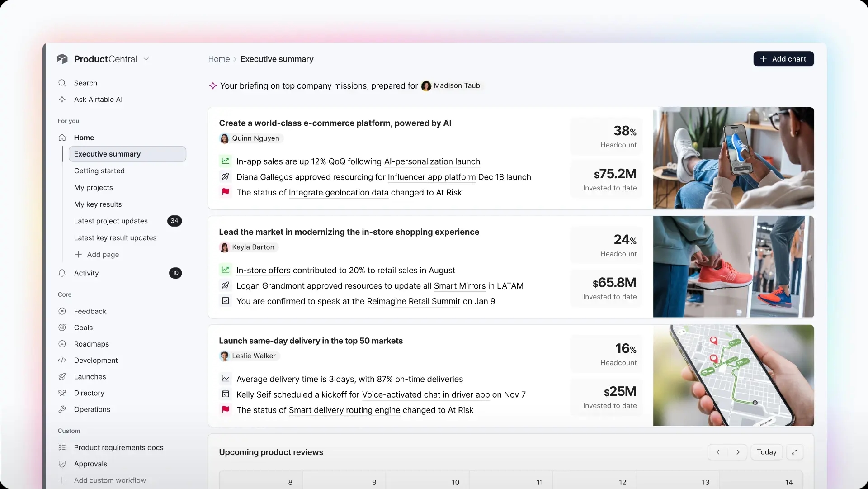Screen dimensions: 868x489
Task: Click the 10 badge next to Activity
Action: point(175,273)
